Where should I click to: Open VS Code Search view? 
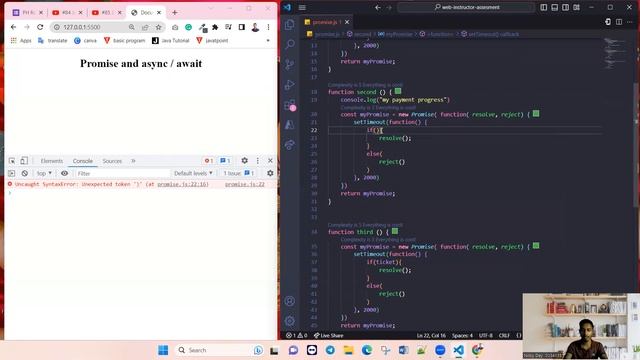[290, 44]
